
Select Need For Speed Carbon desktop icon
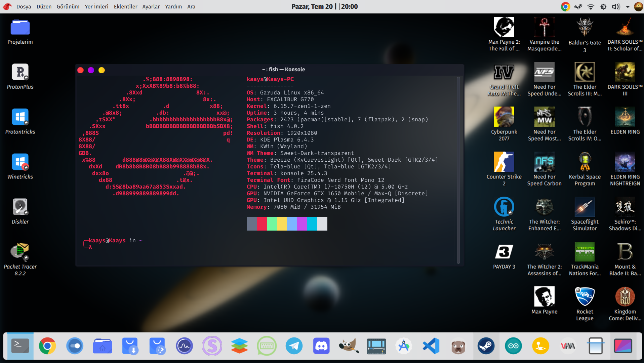(x=545, y=169)
